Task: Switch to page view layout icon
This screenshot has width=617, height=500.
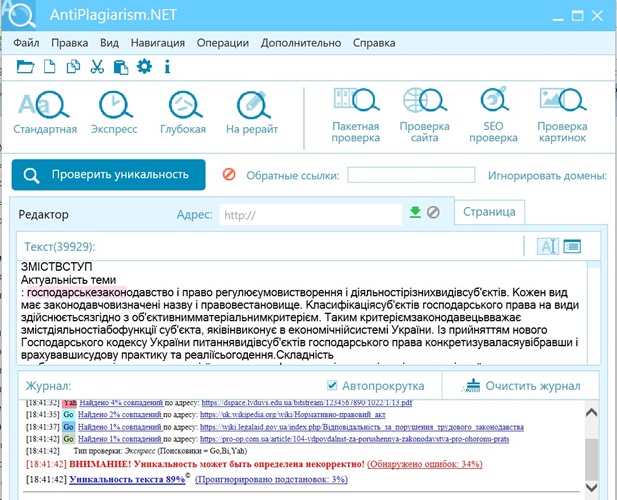Action: tap(572, 246)
